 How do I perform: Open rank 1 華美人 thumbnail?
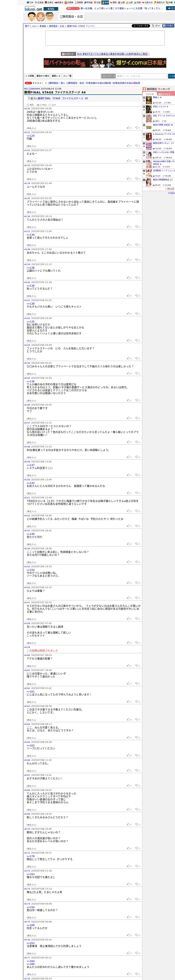(149, 100)
